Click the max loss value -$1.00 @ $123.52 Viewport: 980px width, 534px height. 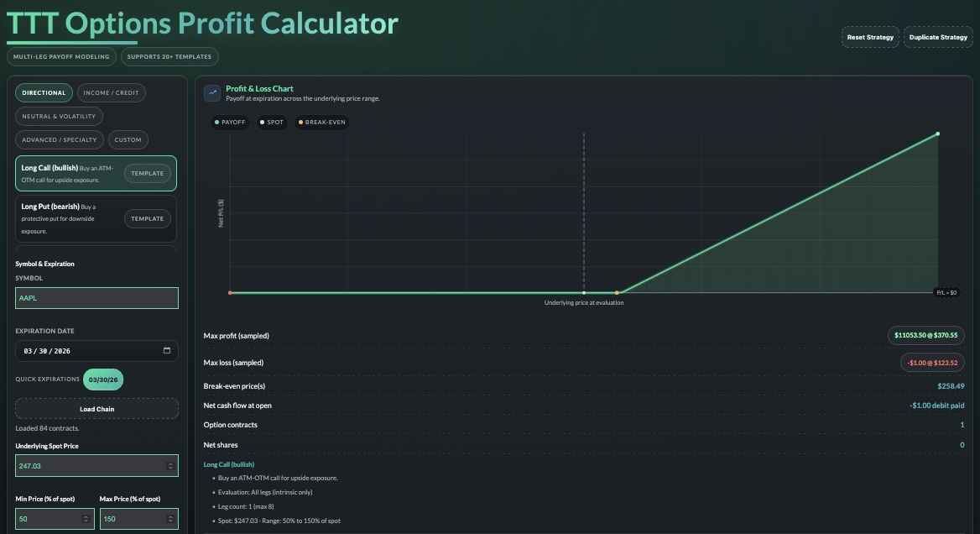click(x=932, y=363)
